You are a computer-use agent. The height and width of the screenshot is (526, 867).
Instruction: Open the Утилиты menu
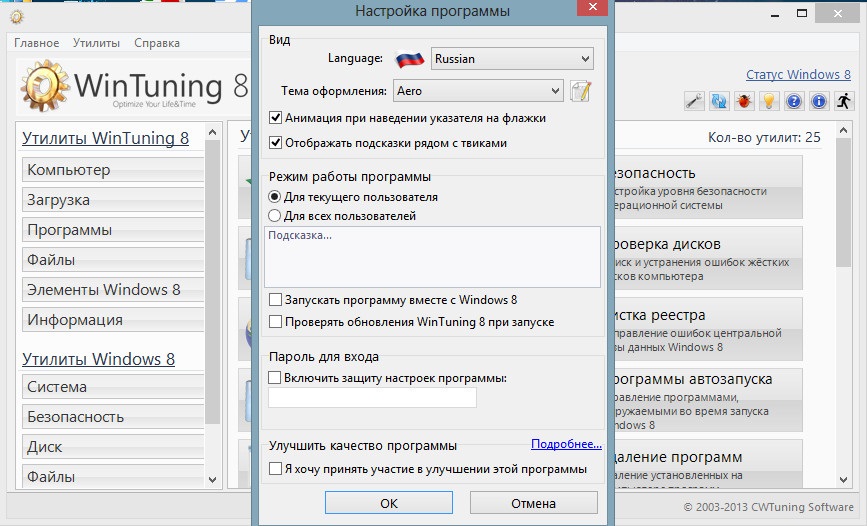[x=96, y=43]
